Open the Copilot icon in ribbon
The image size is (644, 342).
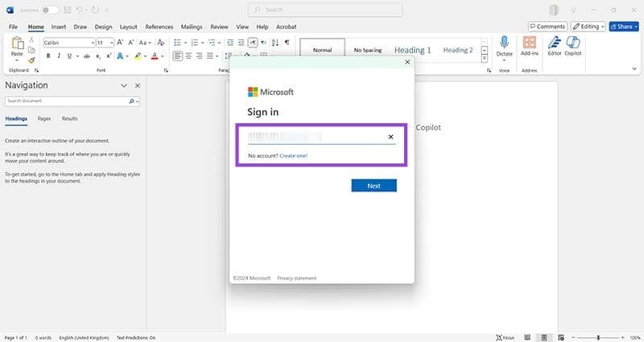pos(573,43)
